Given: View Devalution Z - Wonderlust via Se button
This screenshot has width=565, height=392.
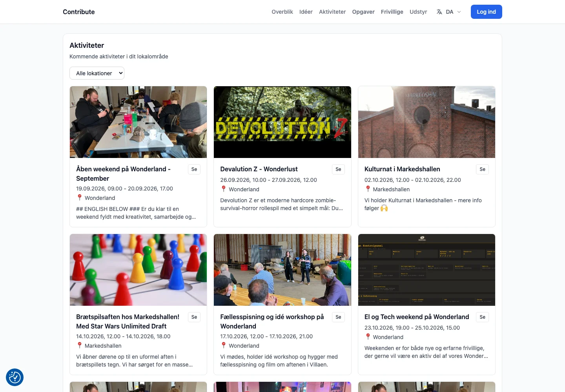Looking at the screenshot, I should click(x=338, y=169).
